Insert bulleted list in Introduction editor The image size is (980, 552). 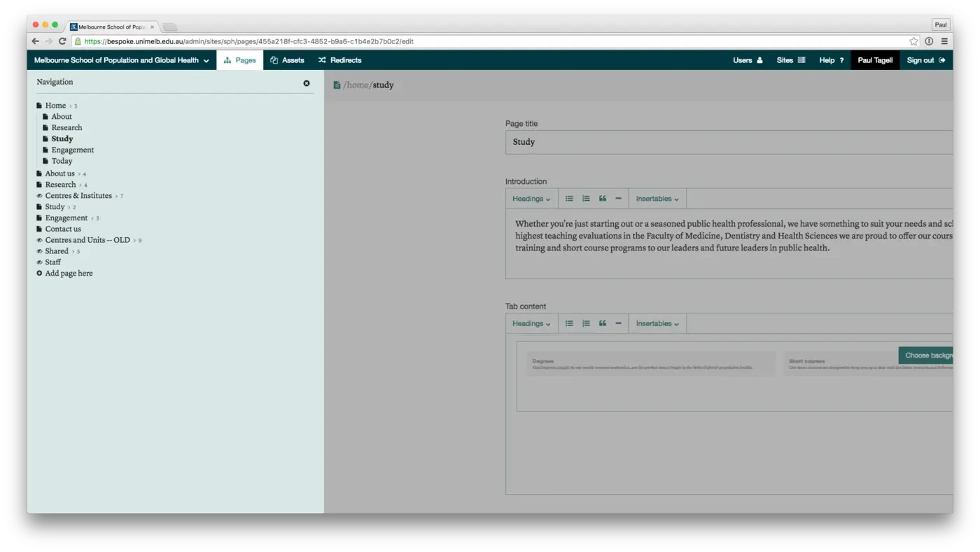pyautogui.click(x=569, y=199)
